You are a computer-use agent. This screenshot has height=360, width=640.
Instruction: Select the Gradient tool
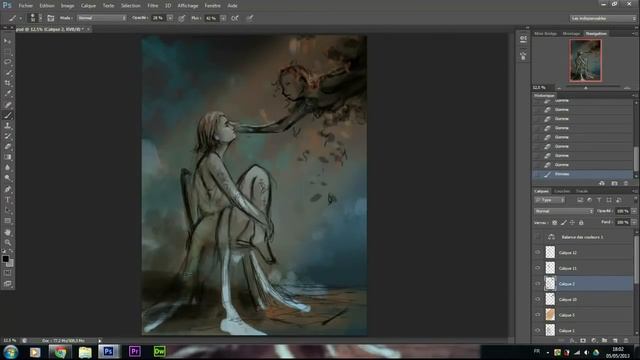(x=7, y=157)
